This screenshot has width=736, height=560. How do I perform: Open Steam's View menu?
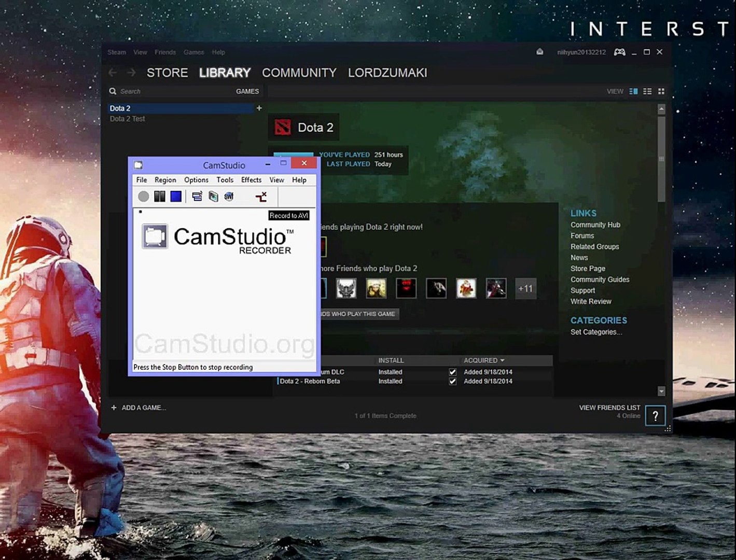click(x=140, y=52)
